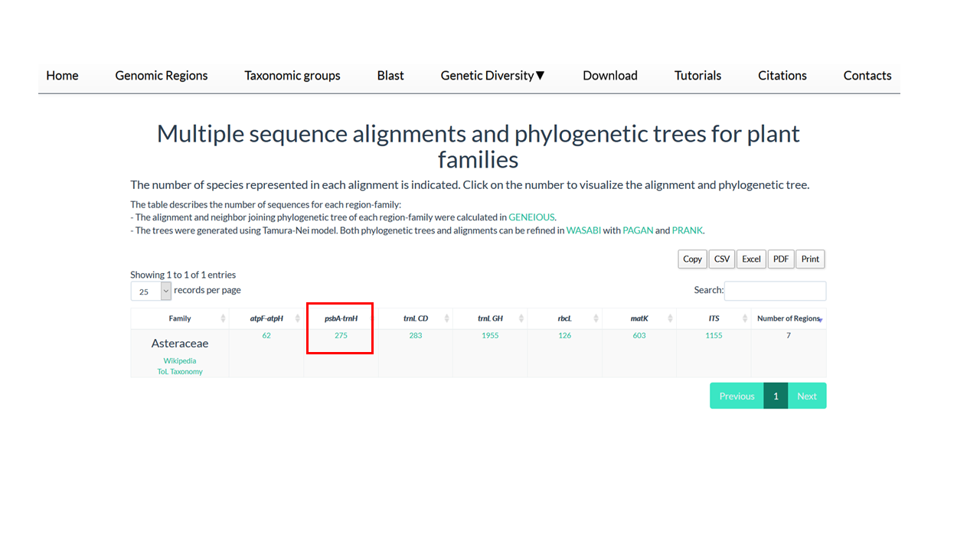Export table to Excel
980x551 pixels.
pos(752,259)
